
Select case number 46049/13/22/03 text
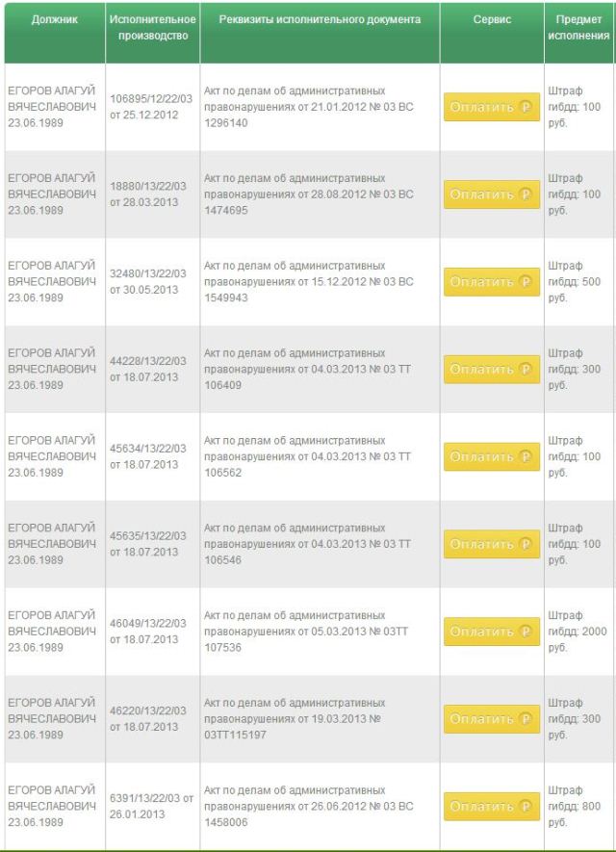(148, 624)
